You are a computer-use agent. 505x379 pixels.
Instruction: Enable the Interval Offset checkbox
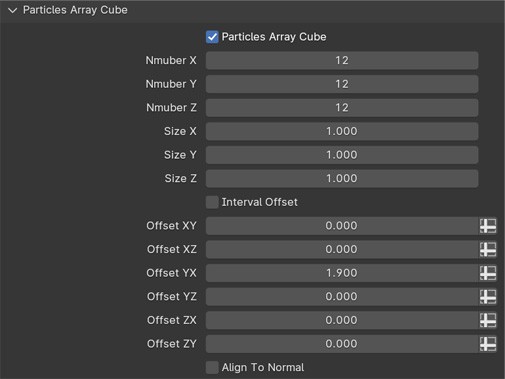(x=212, y=202)
